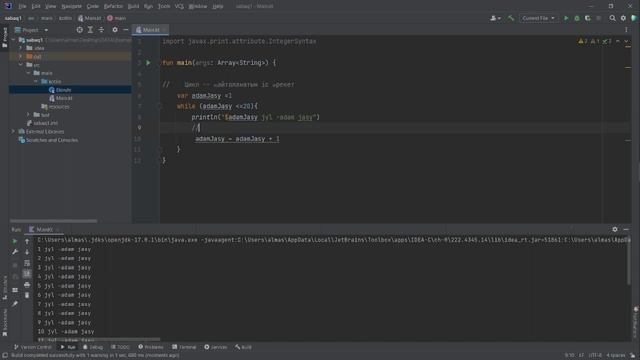Open IDE settings gear in top toolbar
The image size is (640, 360).
point(623,18)
